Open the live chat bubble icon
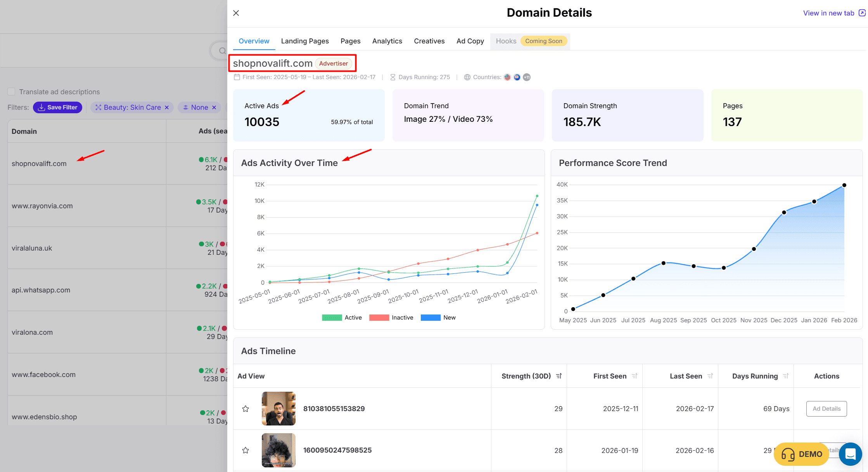This screenshot has height=472, width=868. coord(850,454)
